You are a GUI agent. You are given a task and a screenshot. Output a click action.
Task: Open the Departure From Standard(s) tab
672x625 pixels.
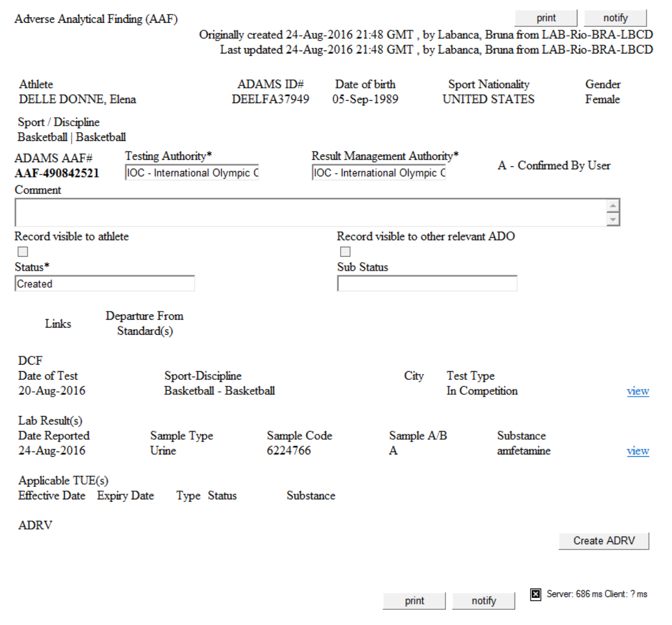[145, 323]
